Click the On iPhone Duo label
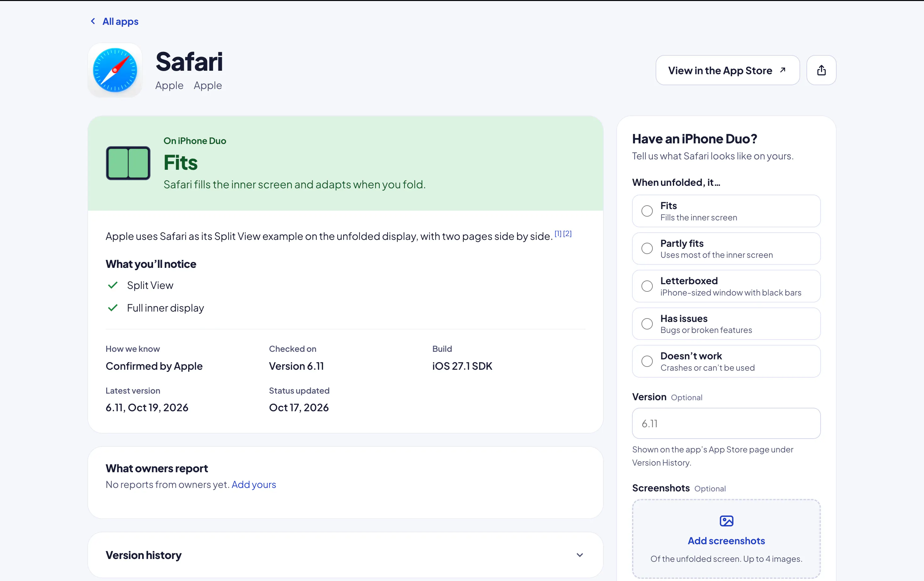 pos(195,141)
